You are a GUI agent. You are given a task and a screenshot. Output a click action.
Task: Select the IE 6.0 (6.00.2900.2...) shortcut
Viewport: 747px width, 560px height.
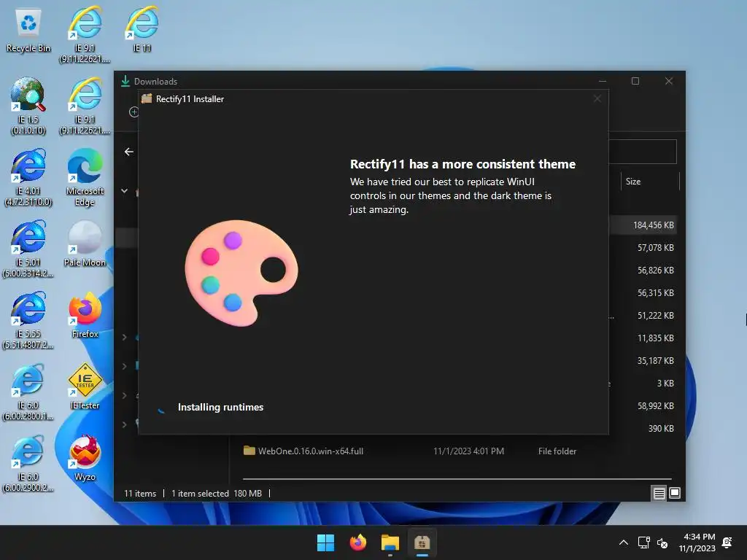tap(28, 463)
